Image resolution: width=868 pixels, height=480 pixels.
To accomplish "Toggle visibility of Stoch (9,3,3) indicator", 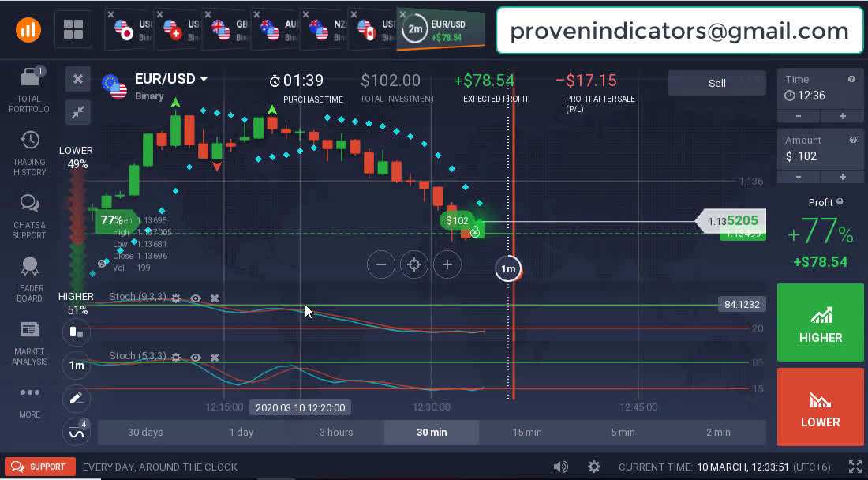I will (196, 298).
